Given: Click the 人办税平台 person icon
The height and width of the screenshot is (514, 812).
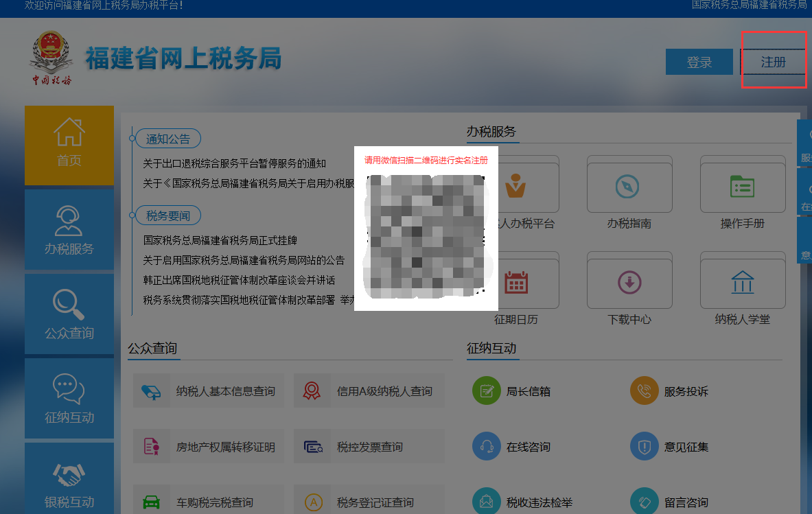Looking at the screenshot, I should point(515,187).
